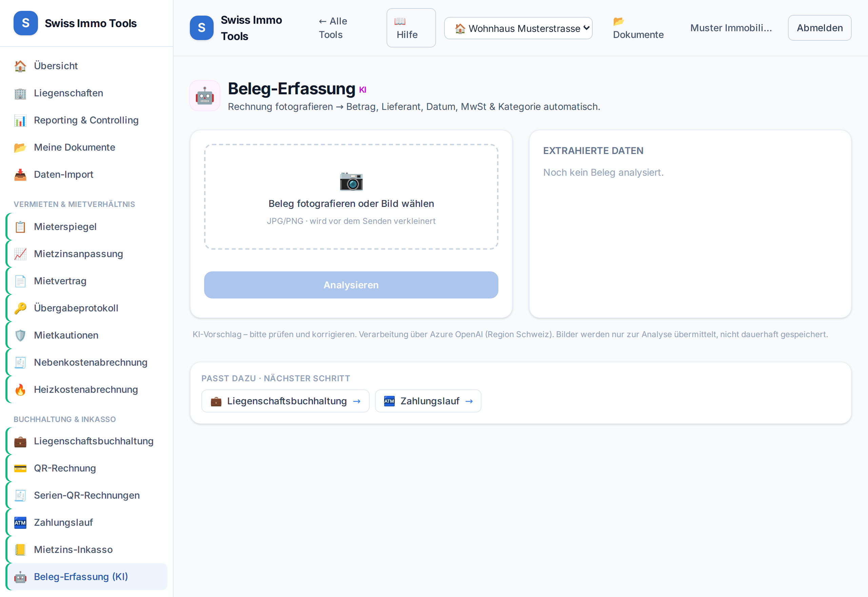
Task: Follow the Alle Tools back link
Action: coord(333,28)
